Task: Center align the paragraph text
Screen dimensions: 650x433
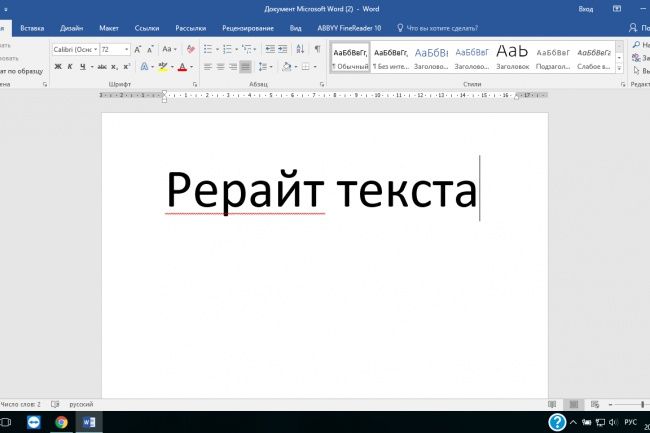Action: 221,67
